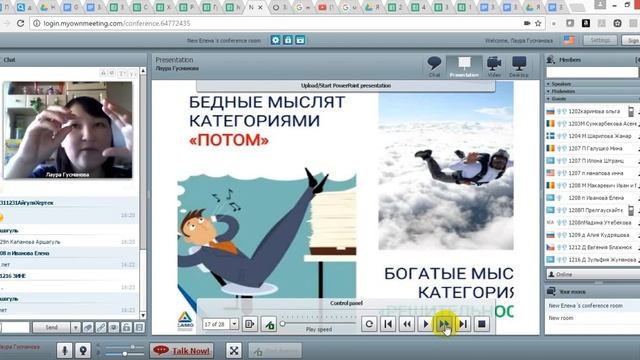Jump to the first slide

pos(388,324)
